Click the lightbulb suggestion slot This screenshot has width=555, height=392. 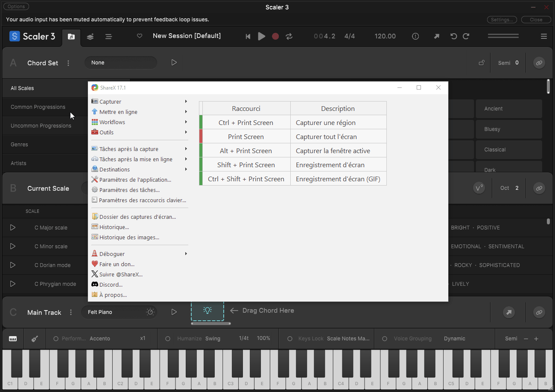[207, 311]
